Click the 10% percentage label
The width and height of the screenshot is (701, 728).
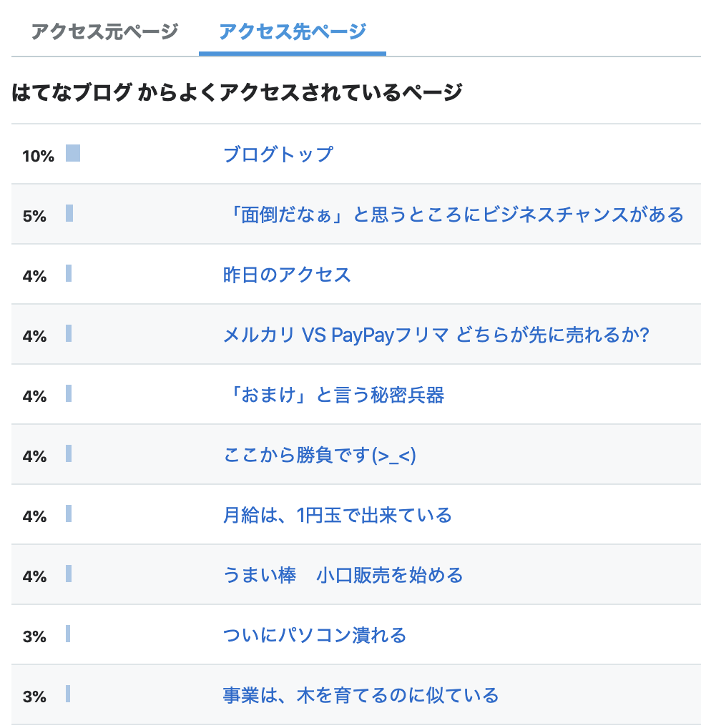click(x=38, y=156)
